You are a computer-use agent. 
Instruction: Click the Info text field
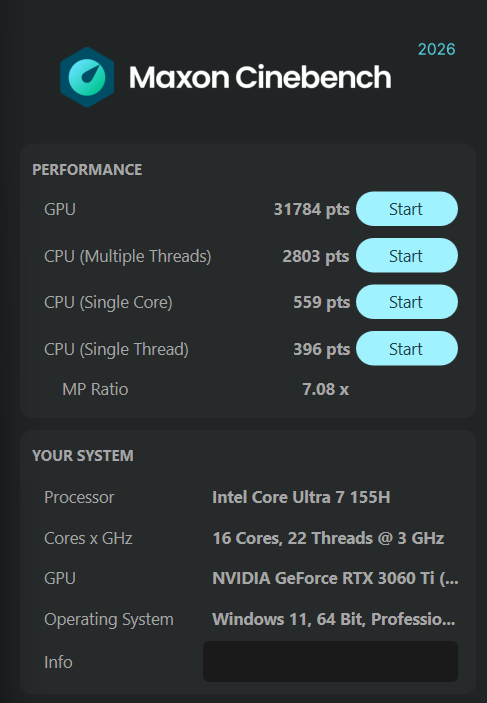[x=330, y=661]
